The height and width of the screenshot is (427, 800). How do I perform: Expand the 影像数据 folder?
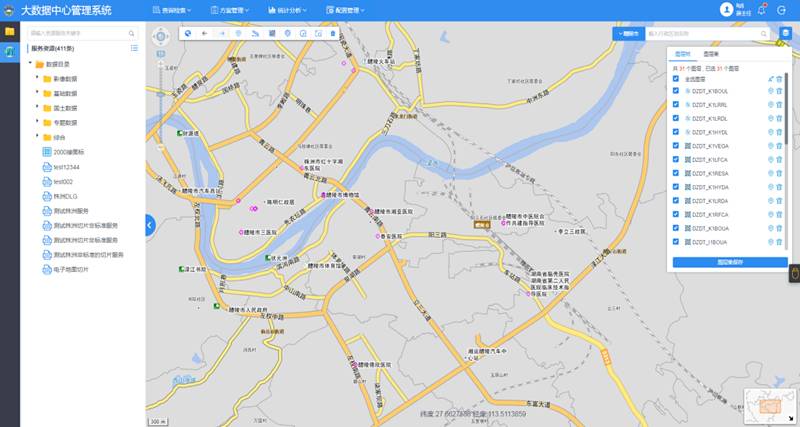click(37, 78)
